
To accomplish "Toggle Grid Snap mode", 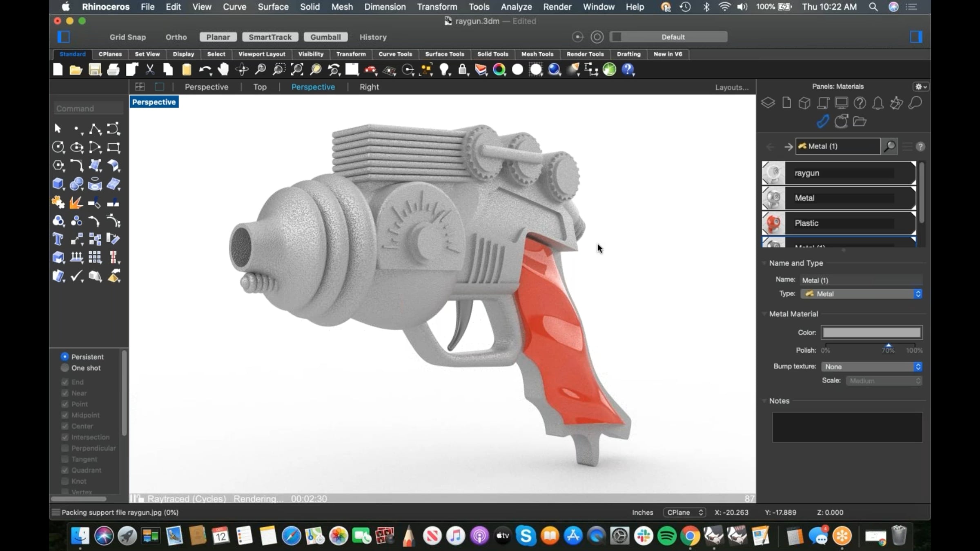I will 127,37.
